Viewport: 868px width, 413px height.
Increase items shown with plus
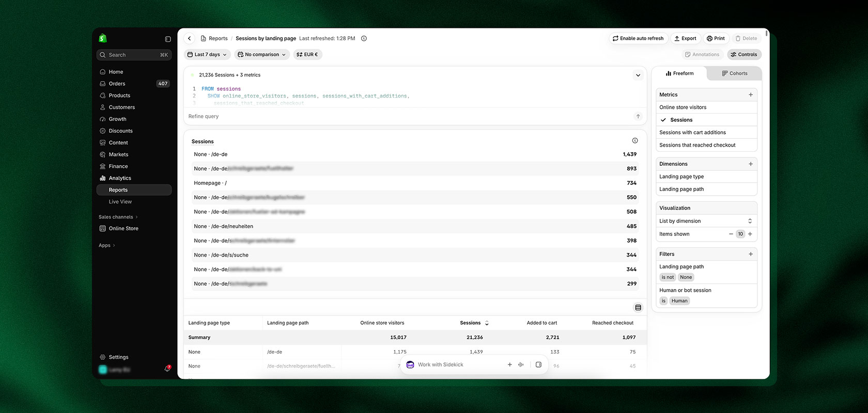tap(750, 234)
